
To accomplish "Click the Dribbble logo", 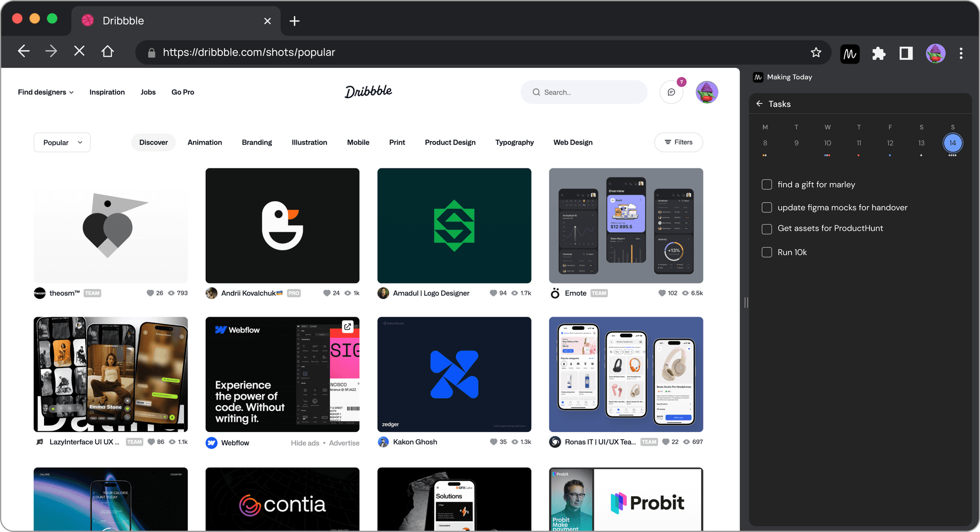I will click(368, 91).
